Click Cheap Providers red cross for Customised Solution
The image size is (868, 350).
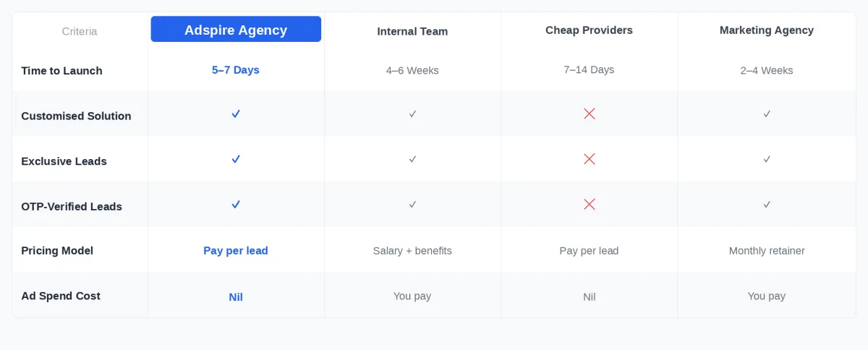click(590, 114)
